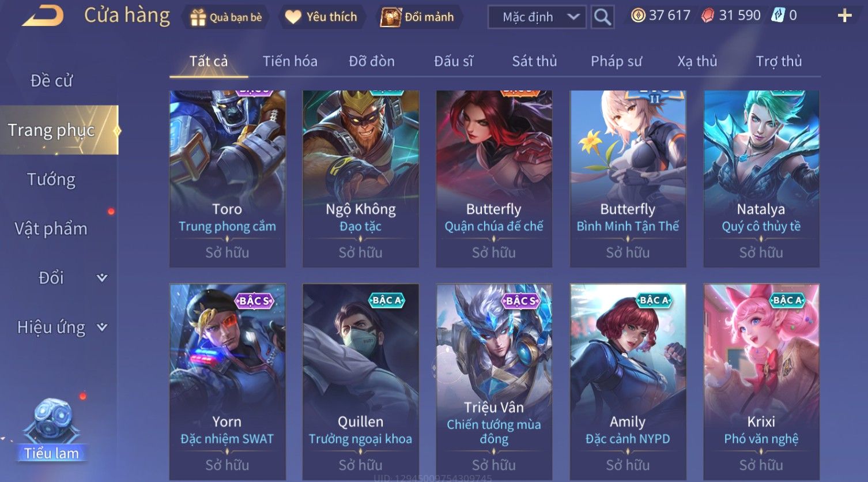The image size is (868, 482).
Task: Open the Đổi mảnh chest icon
Action: (x=390, y=17)
